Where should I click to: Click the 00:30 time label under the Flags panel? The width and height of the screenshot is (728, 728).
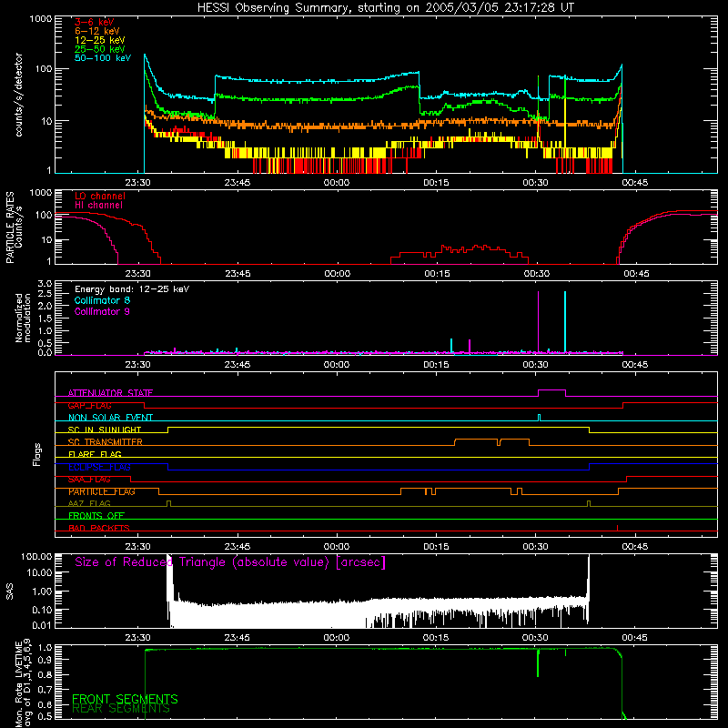[535, 547]
